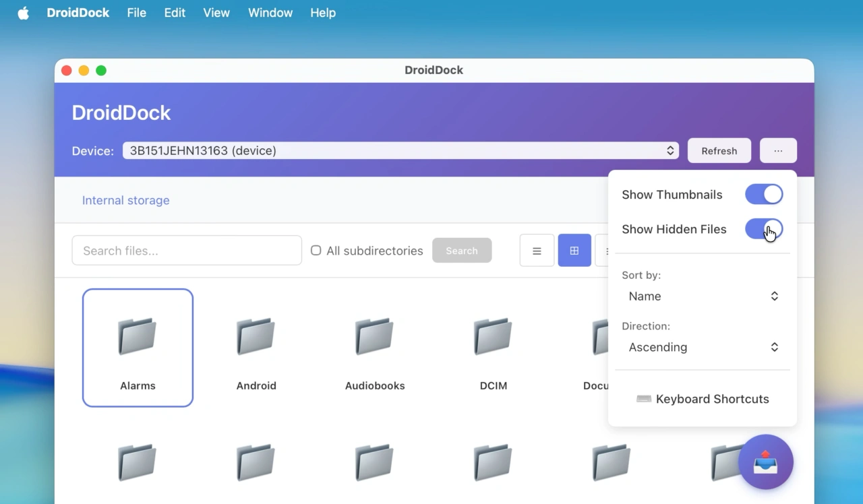863x504 pixels.
Task: Turn off Show Hidden Files
Action: pos(763,229)
